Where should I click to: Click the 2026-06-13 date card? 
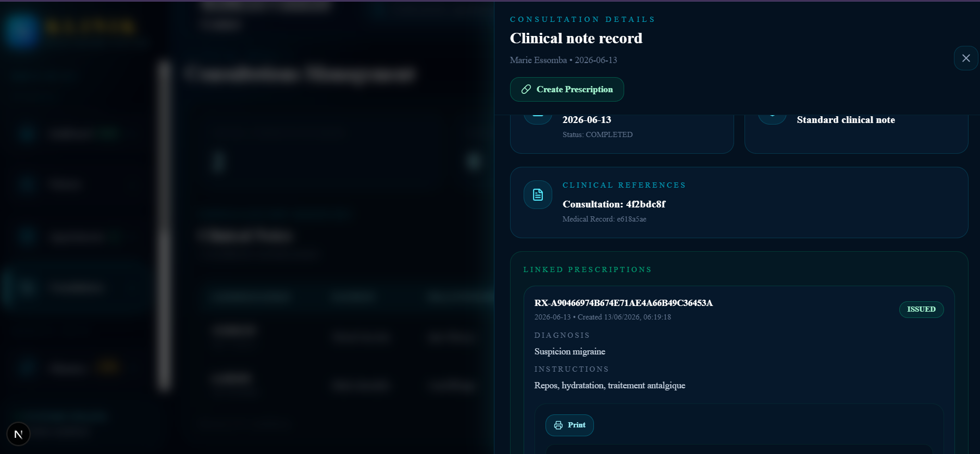click(x=622, y=134)
